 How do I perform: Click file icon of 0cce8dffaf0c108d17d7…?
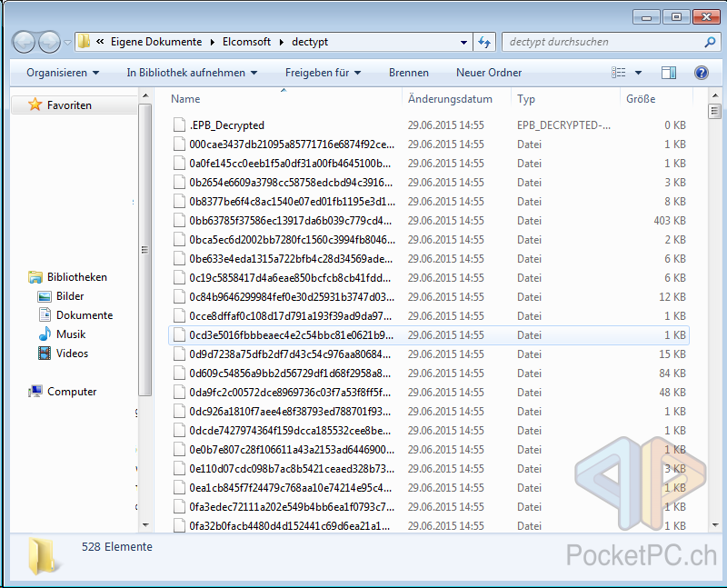(x=179, y=315)
